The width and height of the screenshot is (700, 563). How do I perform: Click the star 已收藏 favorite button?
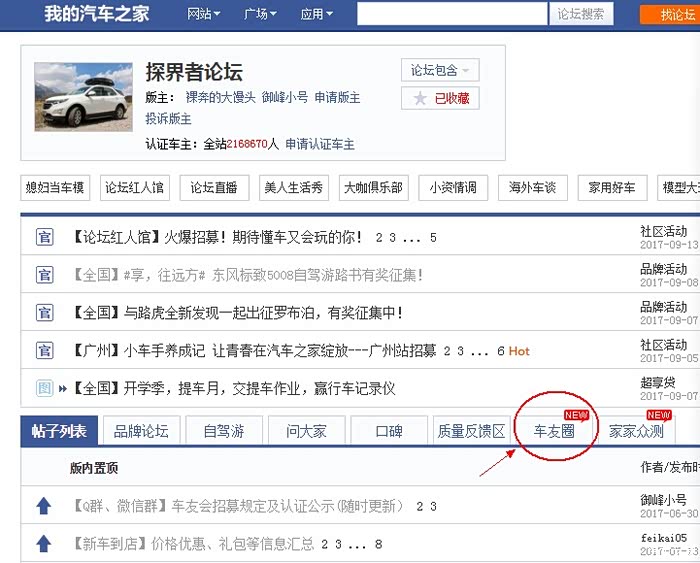[440, 98]
